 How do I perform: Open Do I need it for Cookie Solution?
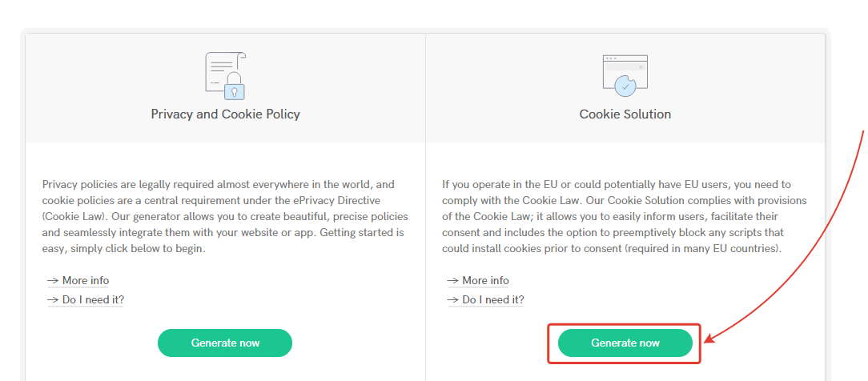coord(492,299)
